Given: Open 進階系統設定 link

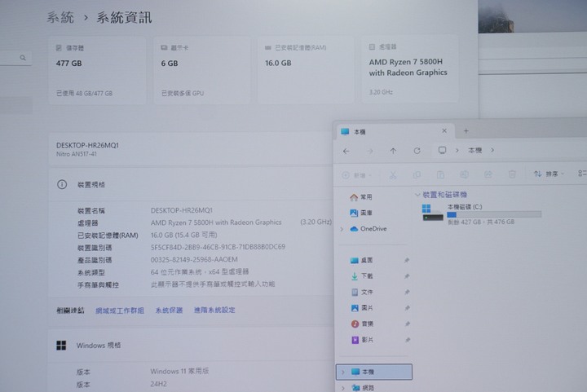Looking at the screenshot, I should click(x=214, y=310).
